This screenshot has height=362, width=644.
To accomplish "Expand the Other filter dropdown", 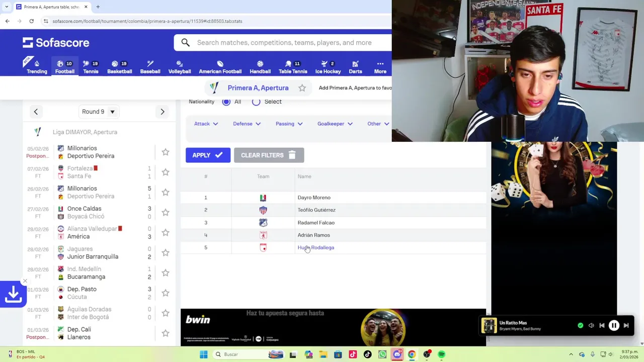I will click(x=378, y=124).
